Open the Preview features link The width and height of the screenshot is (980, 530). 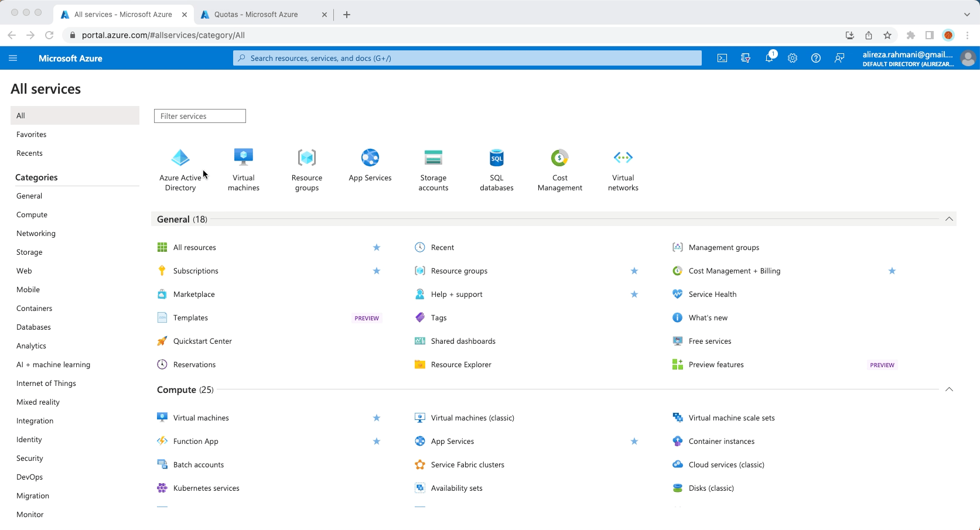coord(716,364)
